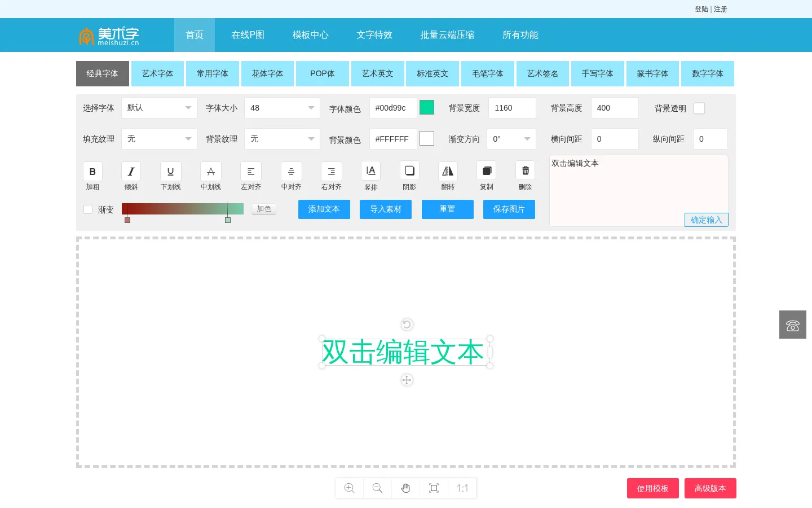Fit canvas to screen
The image size is (812, 508).
tap(434, 488)
